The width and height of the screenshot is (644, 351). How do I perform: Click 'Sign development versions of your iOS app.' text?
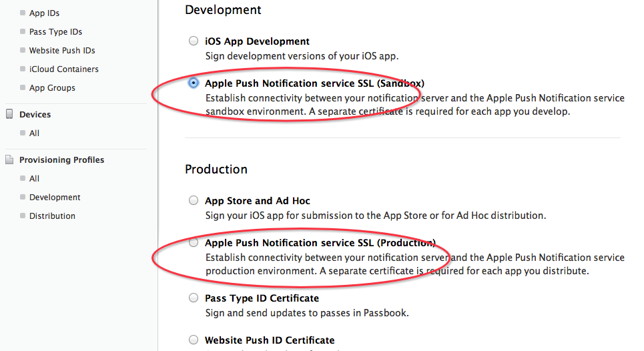pos(302,56)
